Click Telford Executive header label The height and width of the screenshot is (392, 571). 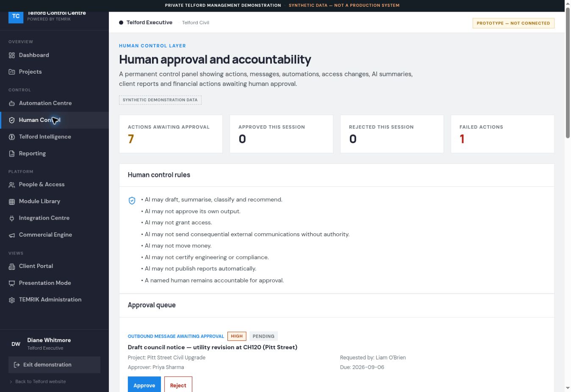150,23
